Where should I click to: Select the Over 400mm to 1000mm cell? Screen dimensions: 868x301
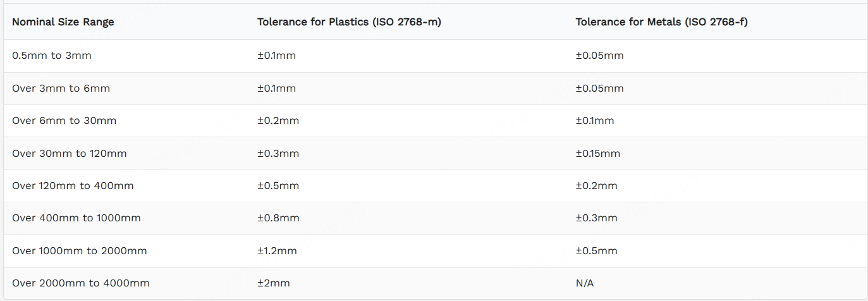pyautogui.click(x=76, y=218)
